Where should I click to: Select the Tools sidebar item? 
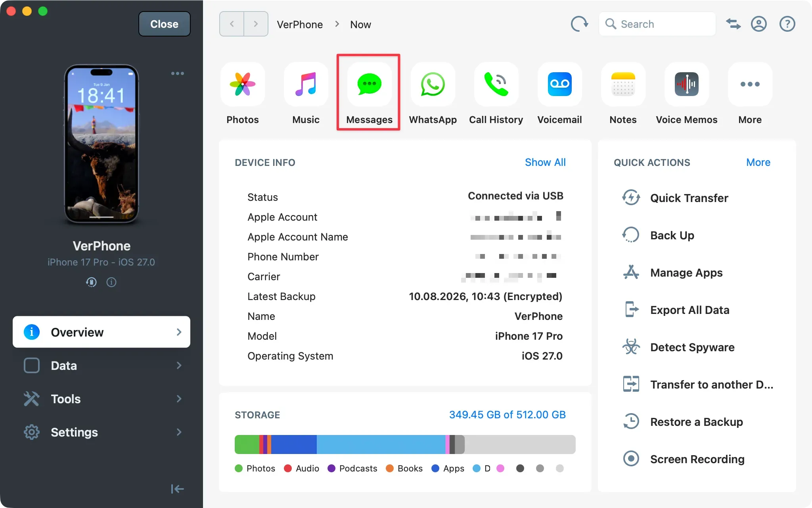101,398
